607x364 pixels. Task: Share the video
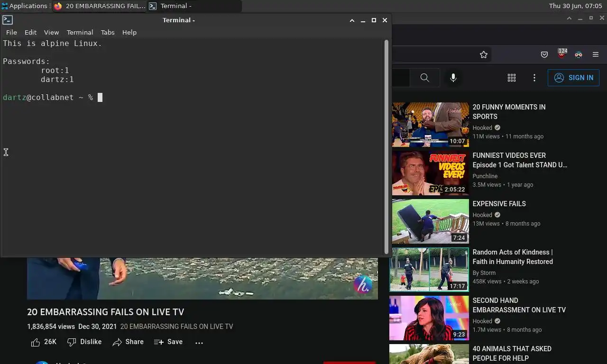pyautogui.click(x=128, y=342)
